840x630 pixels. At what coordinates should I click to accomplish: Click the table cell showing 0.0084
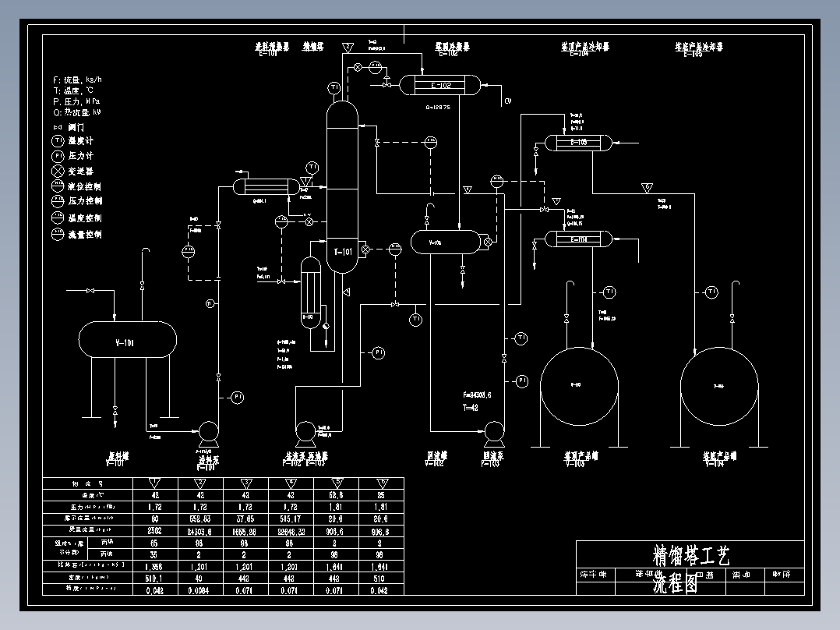[199, 590]
